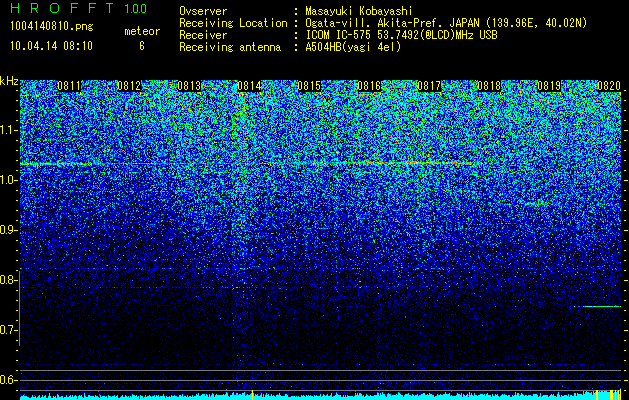Click the 0820 time marker

[x=609, y=86]
